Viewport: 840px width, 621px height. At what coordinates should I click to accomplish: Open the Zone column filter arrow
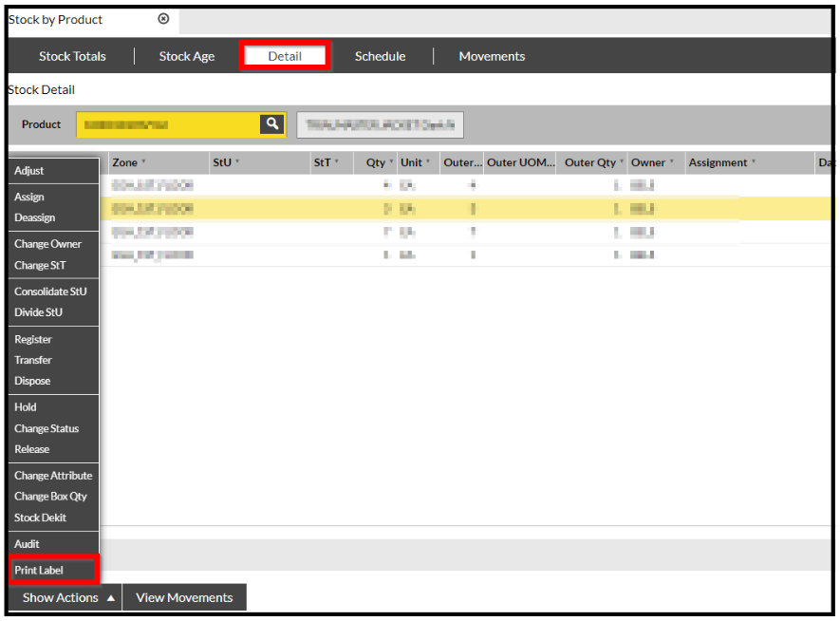click(143, 161)
